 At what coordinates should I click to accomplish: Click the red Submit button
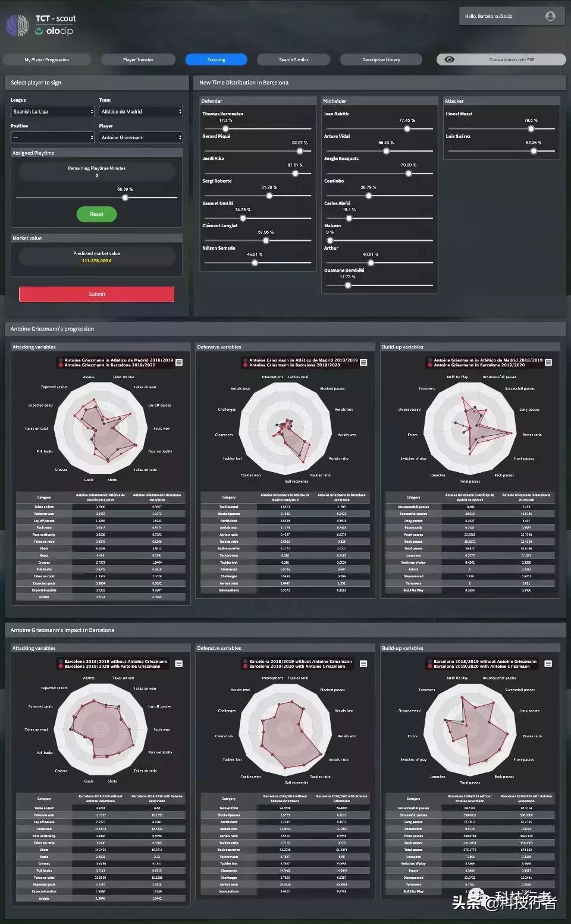tap(97, 294)
